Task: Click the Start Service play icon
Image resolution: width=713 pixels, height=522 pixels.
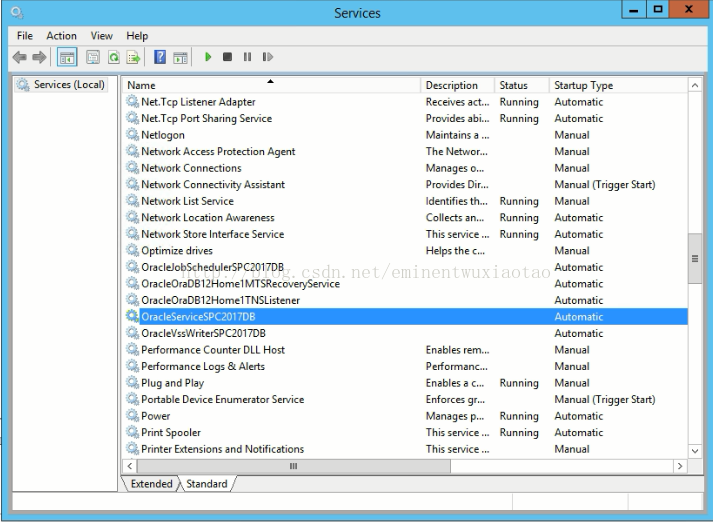Action: pos(209,57)
